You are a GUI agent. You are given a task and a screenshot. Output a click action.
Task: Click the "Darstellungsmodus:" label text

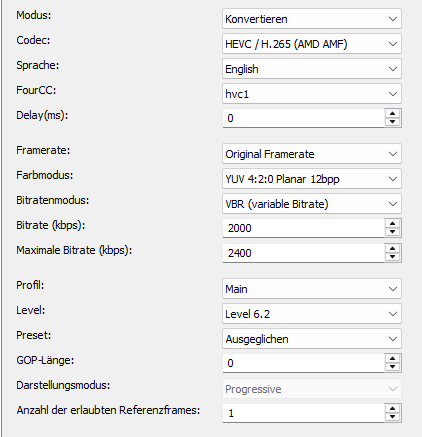[63, 385]
